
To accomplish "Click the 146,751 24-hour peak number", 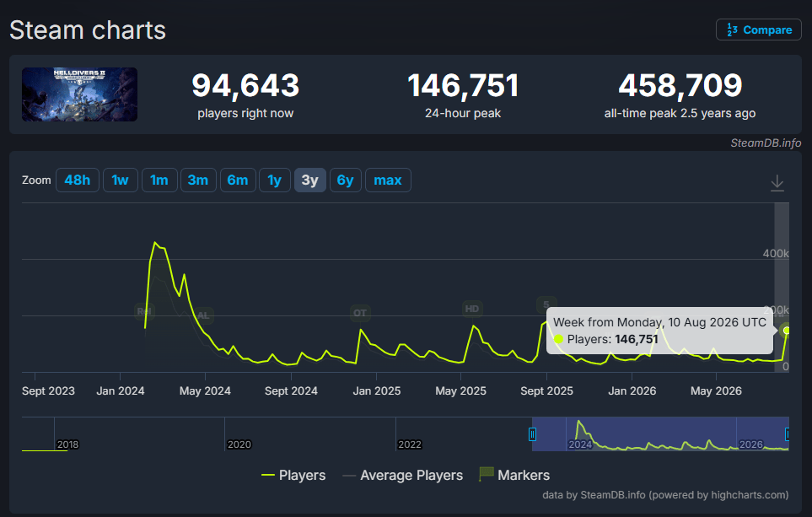I will 463,85.
